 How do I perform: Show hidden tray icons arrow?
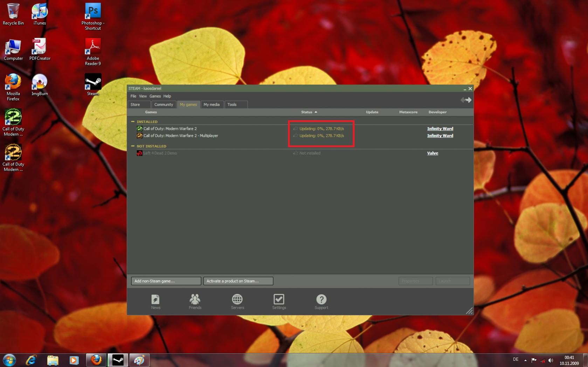click(525, 360)
